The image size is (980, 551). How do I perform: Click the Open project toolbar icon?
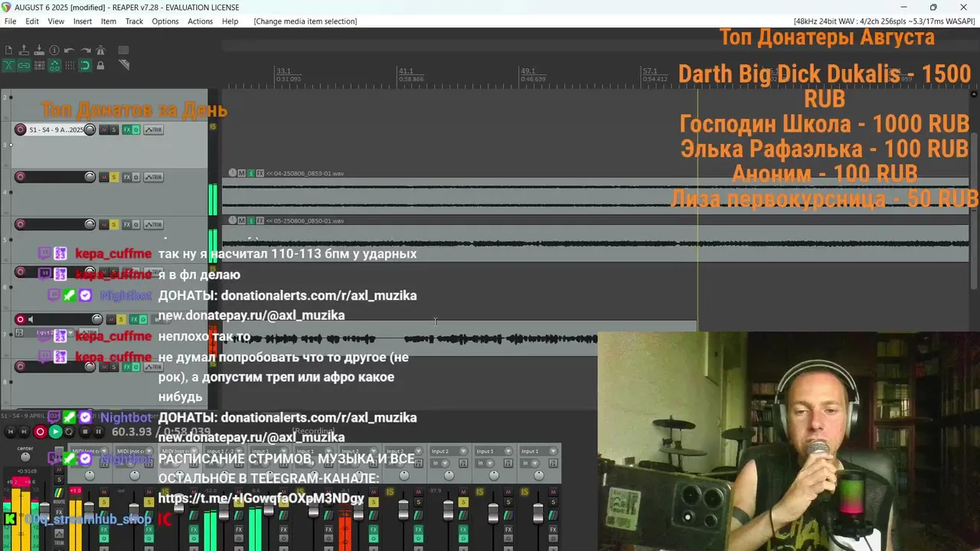click(x=24, y=50)
